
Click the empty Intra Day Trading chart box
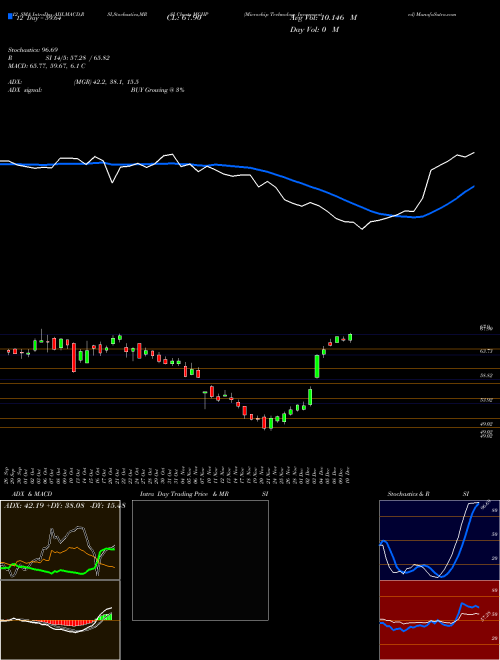(x=200, y=560)
